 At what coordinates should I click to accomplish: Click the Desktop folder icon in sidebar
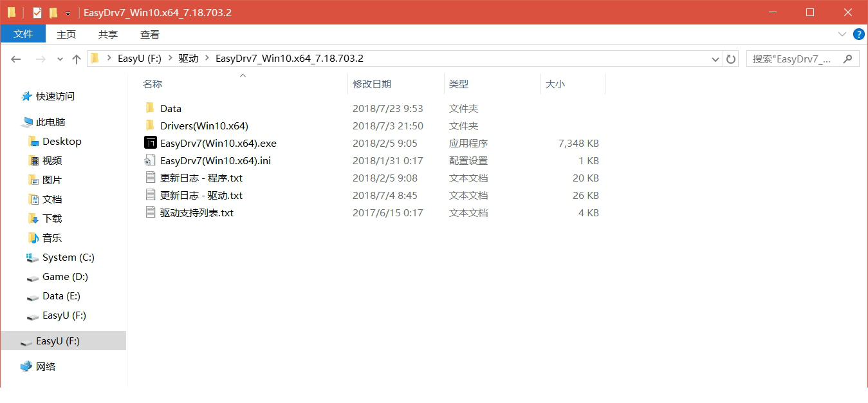(33, 141)
